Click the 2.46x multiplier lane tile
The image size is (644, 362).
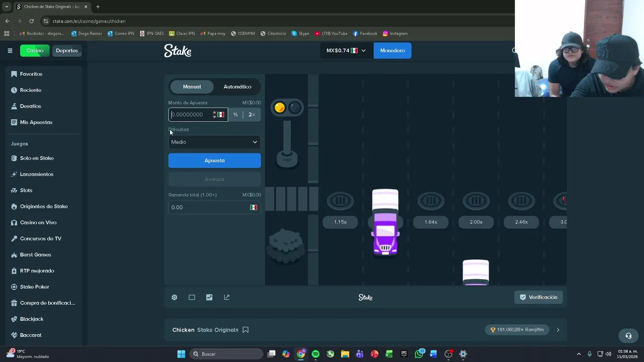521,222
